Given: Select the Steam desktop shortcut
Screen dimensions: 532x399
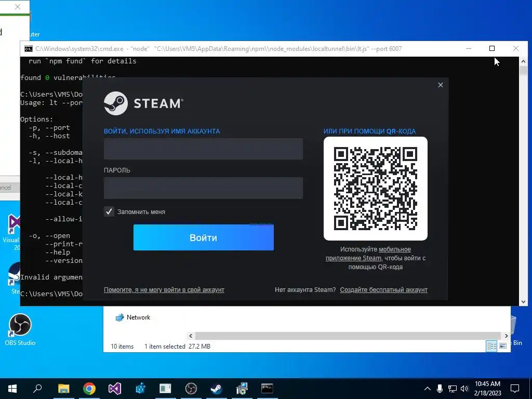Looking at the screenshot, I should (14, 277).
